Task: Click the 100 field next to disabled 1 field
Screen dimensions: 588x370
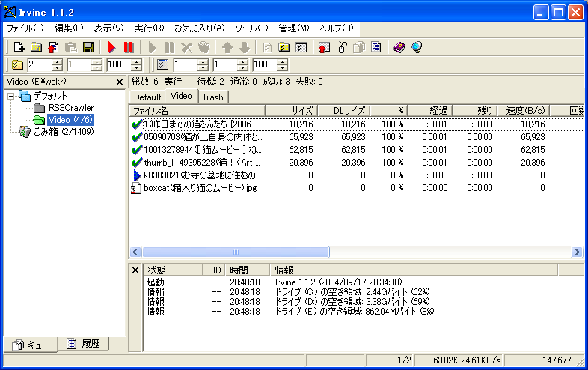Action: [x=119, y=64]
